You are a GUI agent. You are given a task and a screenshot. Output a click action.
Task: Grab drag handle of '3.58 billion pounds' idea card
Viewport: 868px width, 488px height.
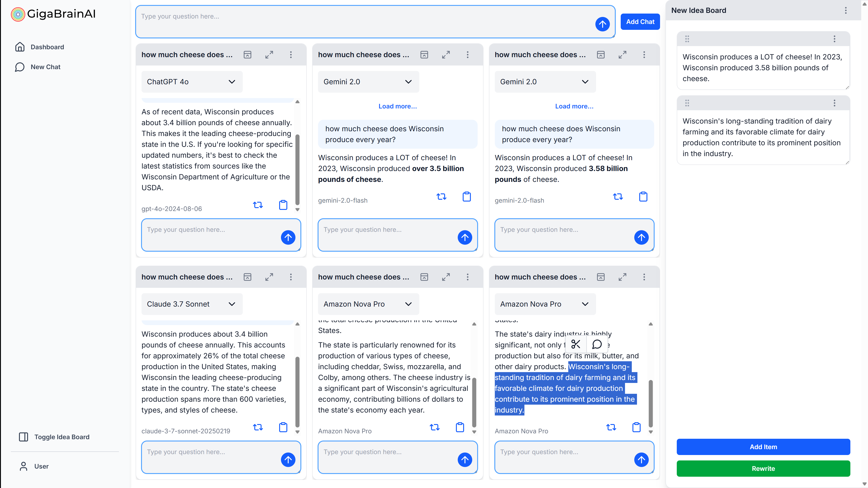point(687,39)
